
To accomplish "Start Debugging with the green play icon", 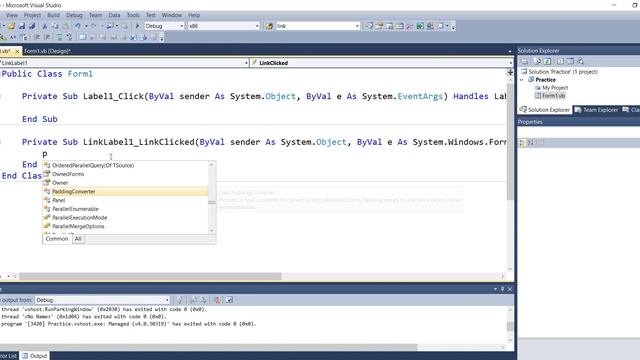I will pyautogui.click(x=138, y=26).
